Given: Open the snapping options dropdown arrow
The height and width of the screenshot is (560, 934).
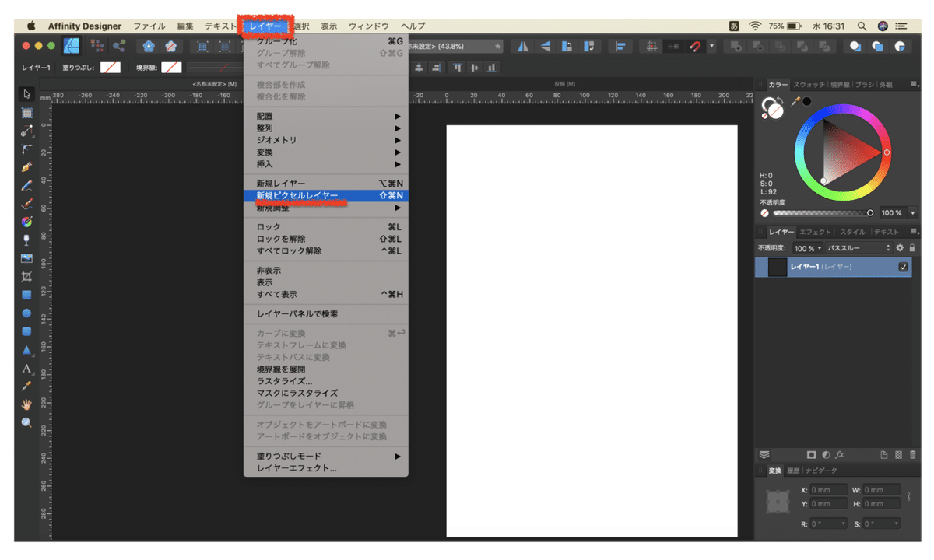Looking at the screenshot, I should [711, 46].
